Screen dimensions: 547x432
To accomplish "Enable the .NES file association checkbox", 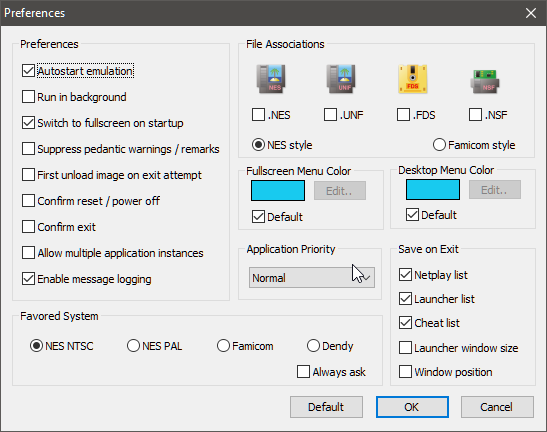I will pyautogui.click(x=258, y=114).
